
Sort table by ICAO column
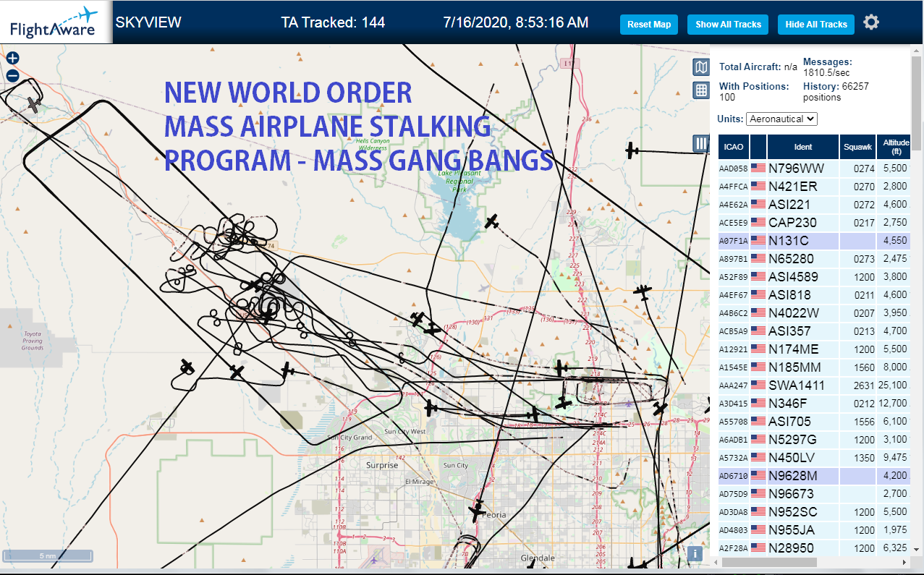734,146
